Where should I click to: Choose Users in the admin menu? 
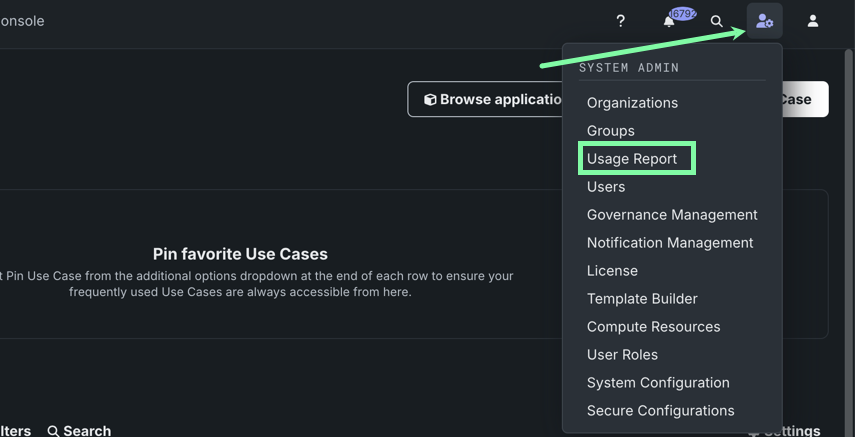click(606, 187)
